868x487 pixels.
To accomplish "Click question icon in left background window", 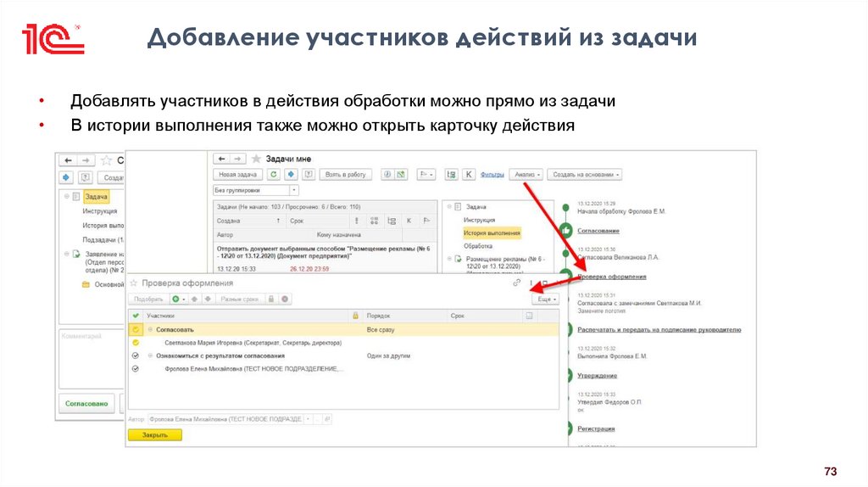I will pos(86,178).
